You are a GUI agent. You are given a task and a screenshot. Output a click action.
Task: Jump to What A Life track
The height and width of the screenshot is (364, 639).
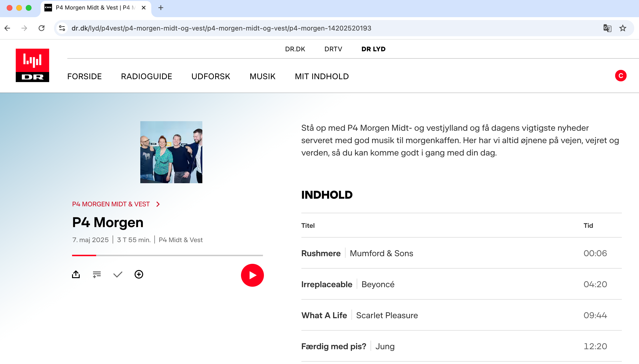pyautogui.click(x=461, y=315)
